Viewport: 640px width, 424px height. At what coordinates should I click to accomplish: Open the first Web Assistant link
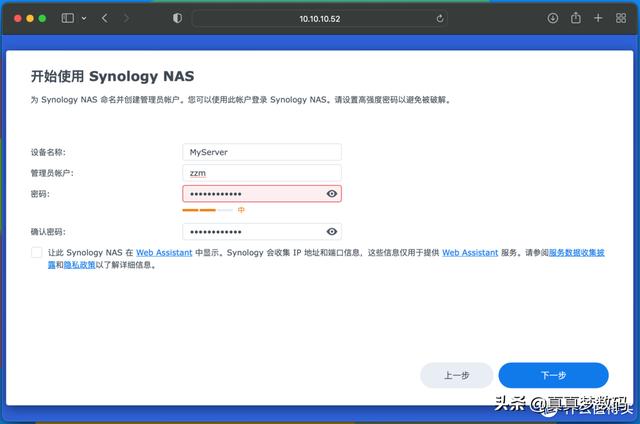tap(164, 253)
